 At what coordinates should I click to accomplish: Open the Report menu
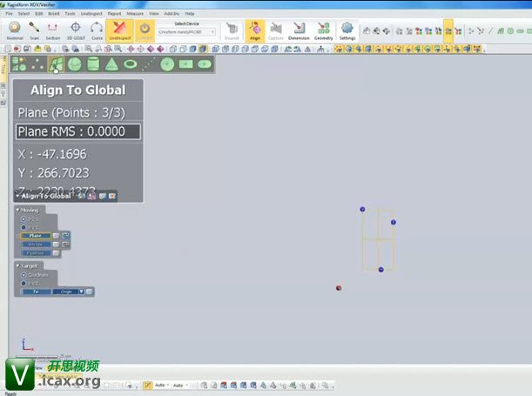coord(114,14)
